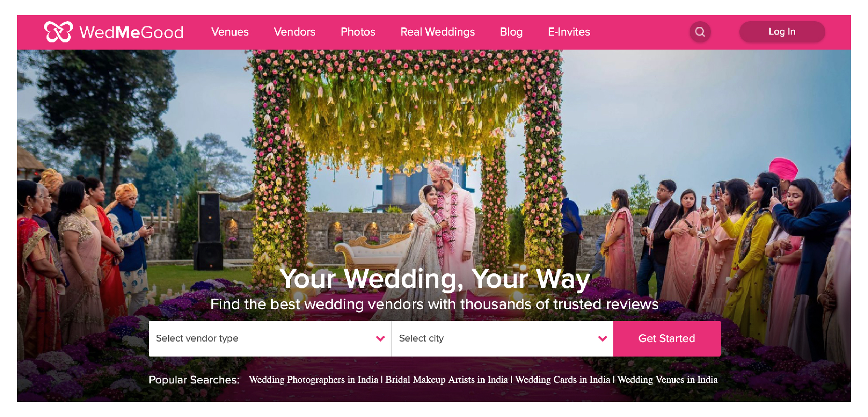Open Wedding Venues in India link
The width and height of the screenshot is (868, 417).
coord(668,380)
